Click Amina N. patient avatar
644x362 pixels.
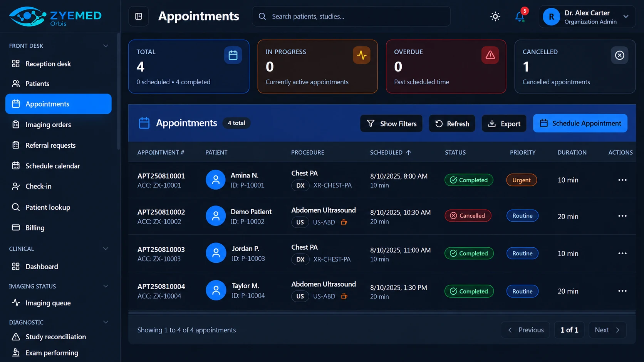[x=216, y=180]
